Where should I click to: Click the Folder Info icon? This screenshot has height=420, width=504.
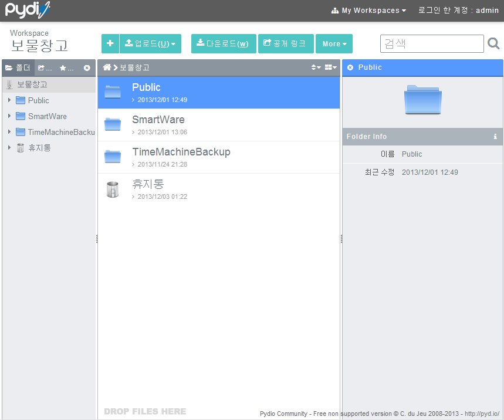pos(495,137)
